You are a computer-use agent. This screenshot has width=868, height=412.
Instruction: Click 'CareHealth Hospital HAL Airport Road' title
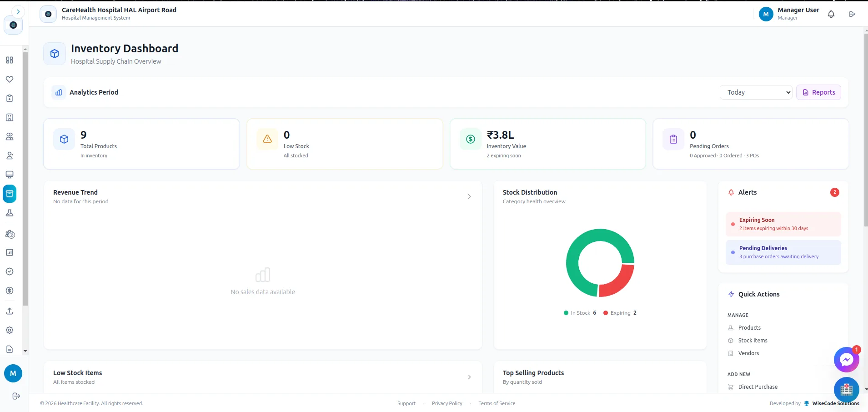coord(119,10)
